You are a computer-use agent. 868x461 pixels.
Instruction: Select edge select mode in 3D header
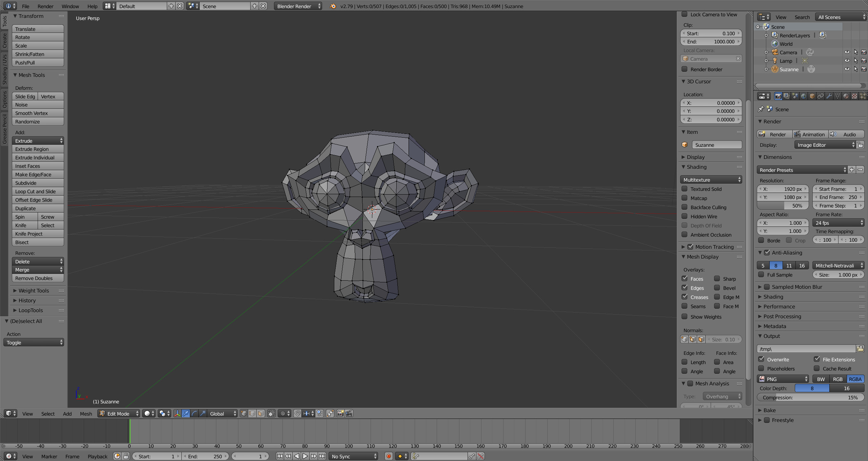(252, 414)
